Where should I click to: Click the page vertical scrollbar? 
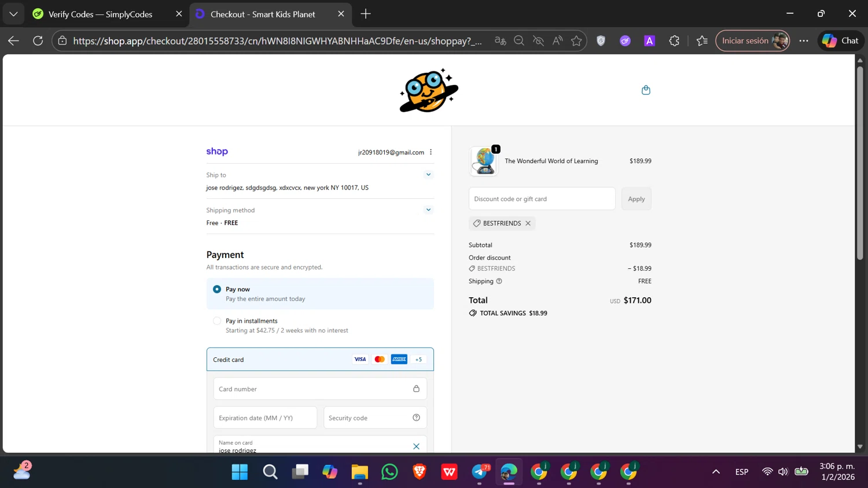pyautogui.click(x=860, y=162)
